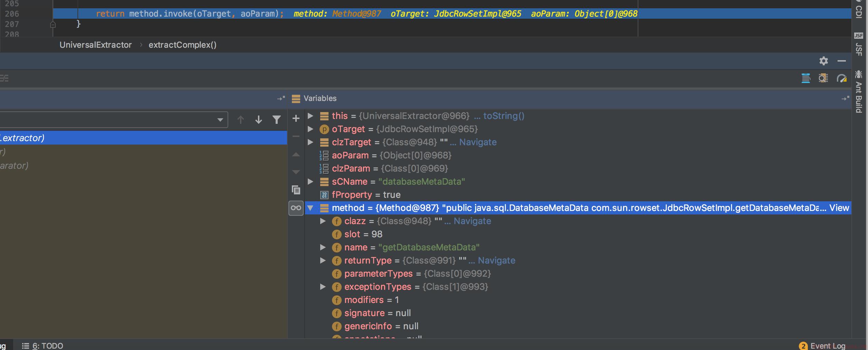Click View link on method row
Screen dimensions: 868x350
coord(839,208)
